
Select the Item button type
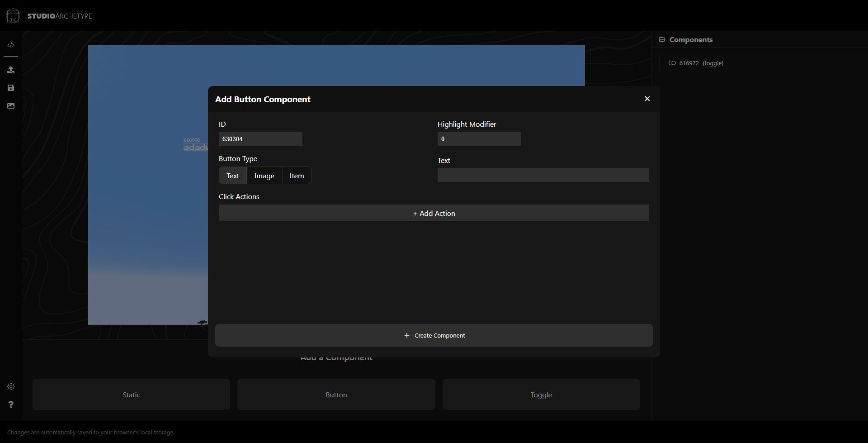tap(297, 176)
